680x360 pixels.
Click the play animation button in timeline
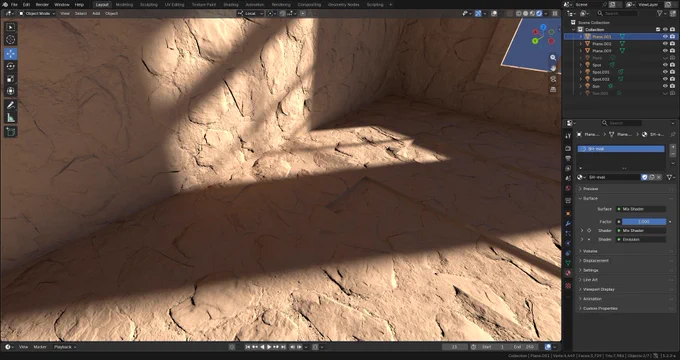coord(269,347)
